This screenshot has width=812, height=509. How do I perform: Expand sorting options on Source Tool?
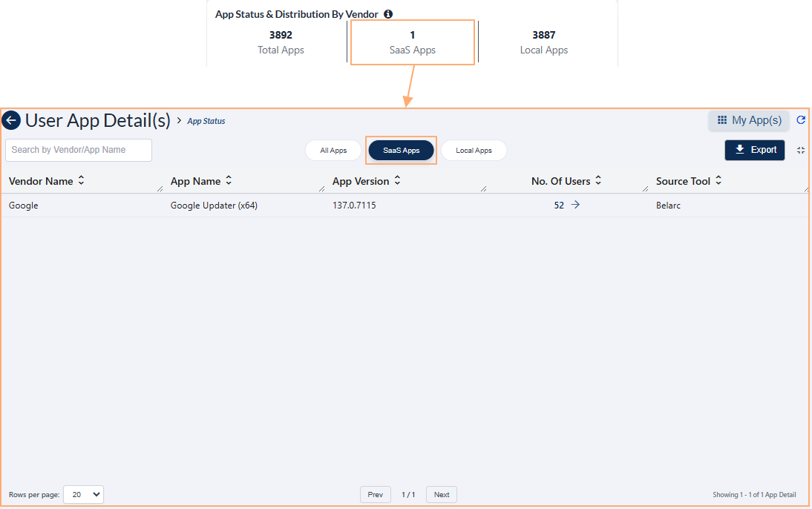717,181
